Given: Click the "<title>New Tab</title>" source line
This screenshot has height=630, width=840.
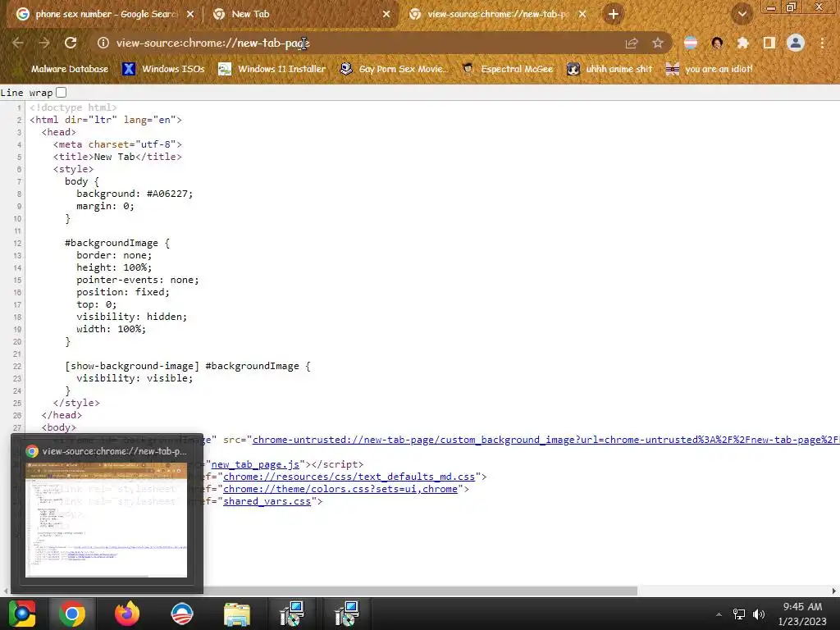Looking at the screenshot, I should 117,157.
